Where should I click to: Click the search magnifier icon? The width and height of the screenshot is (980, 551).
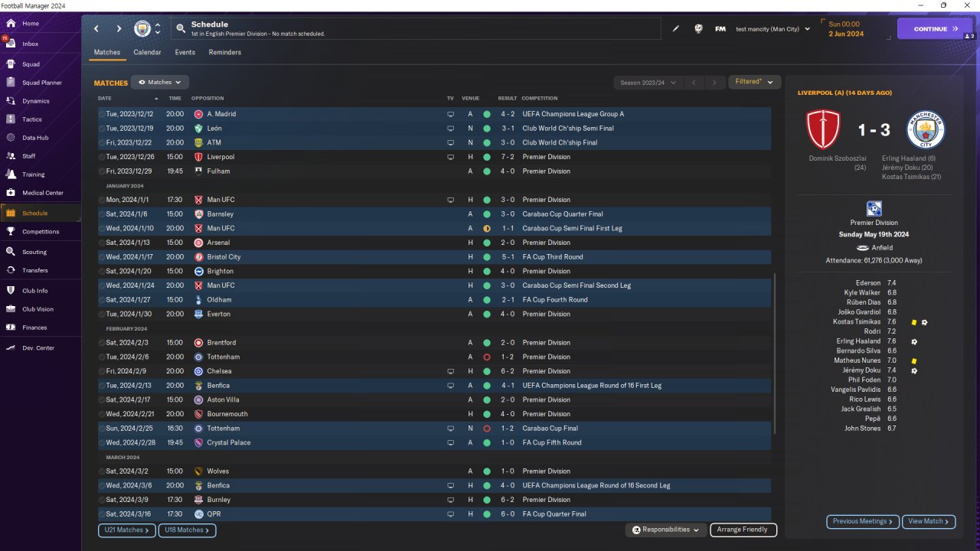point(181,29)
